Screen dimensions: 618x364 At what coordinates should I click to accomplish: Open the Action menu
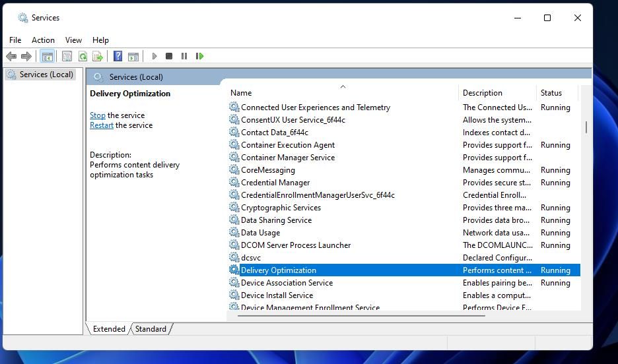click(x=43, y=40)
